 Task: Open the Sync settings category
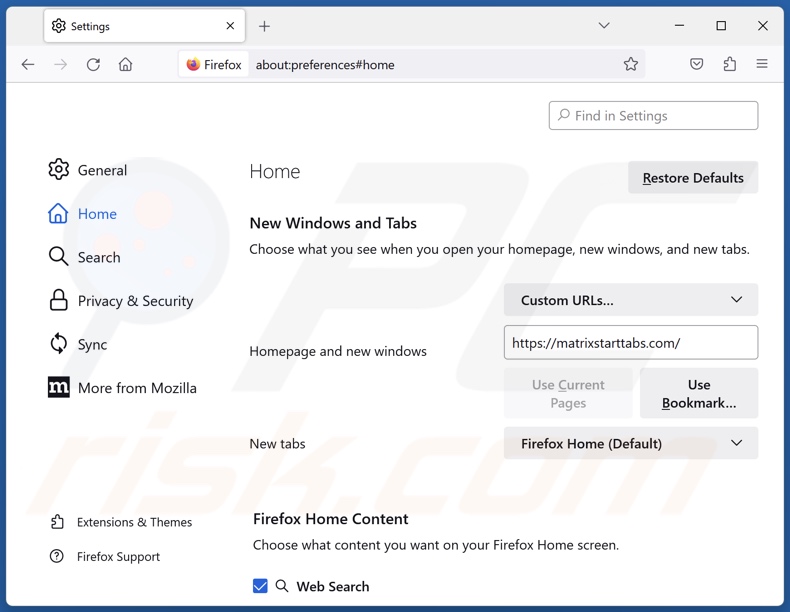click(78, 344)
